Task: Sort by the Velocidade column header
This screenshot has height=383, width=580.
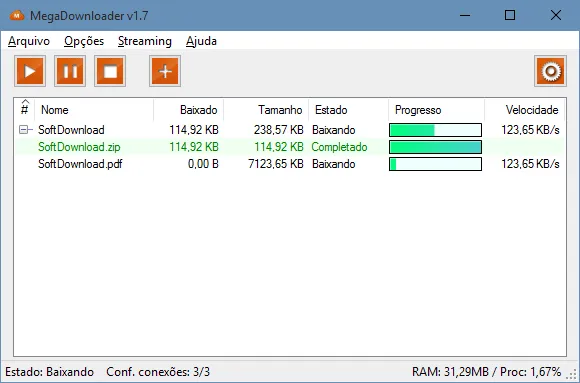Action: click(x=525, y=110)
